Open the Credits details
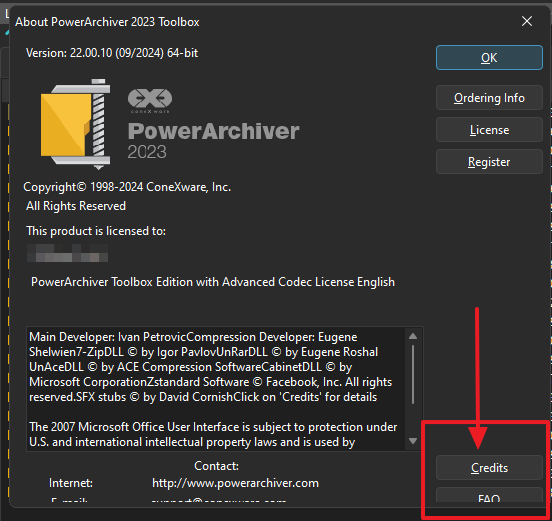Image resolution: width=552 pixels, height=521 pixels. click(x=489, y=467)
